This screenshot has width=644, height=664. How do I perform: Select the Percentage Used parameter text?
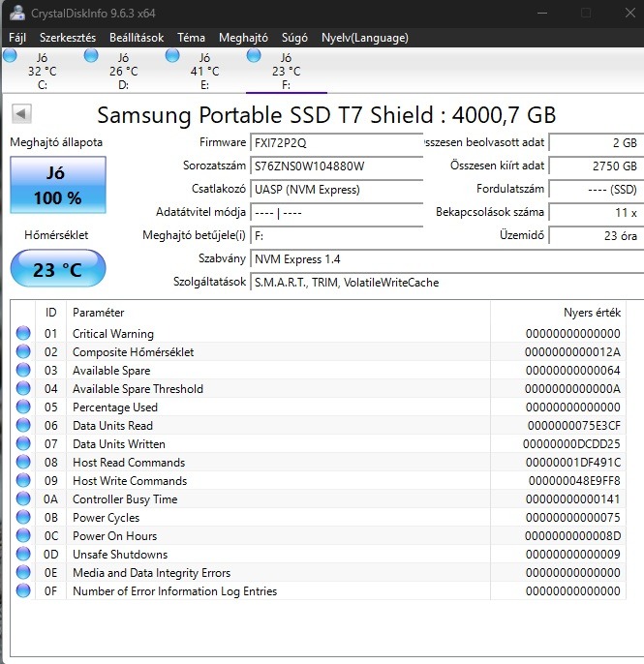115,407
